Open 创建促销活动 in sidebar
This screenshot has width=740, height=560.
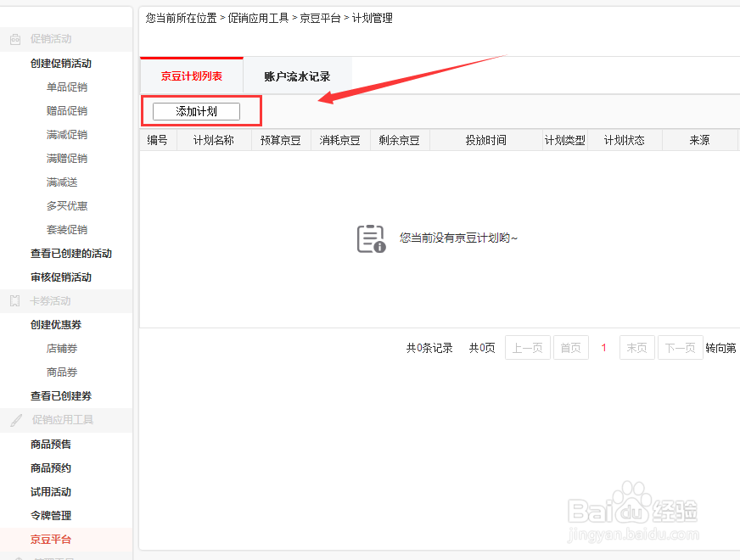(x=61, y=64)
